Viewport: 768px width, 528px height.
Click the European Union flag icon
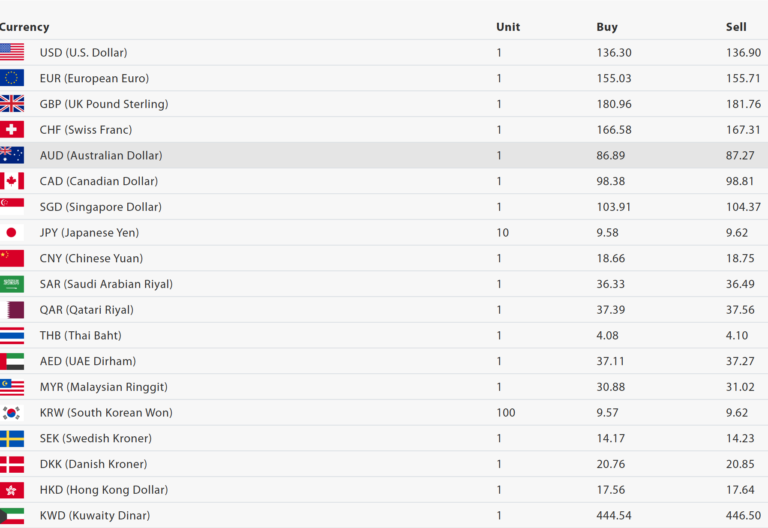pos(12,78)
